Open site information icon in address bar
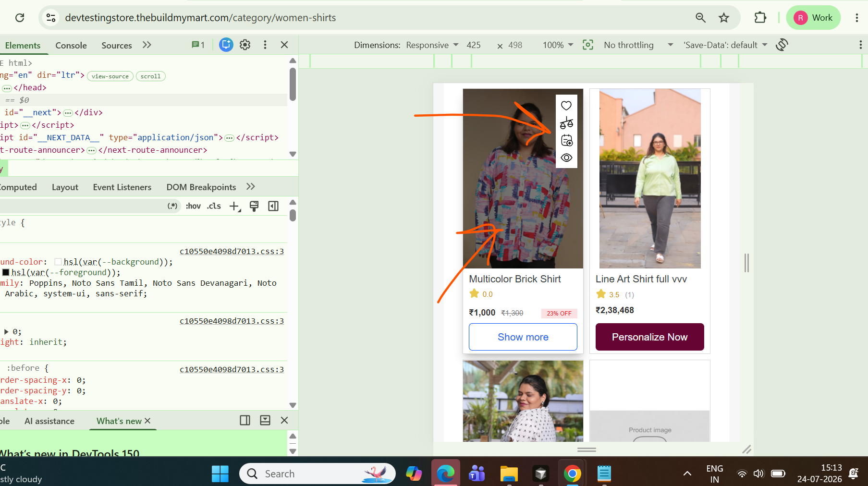This screenshot has height=486, width=868. tap(51, 18)
